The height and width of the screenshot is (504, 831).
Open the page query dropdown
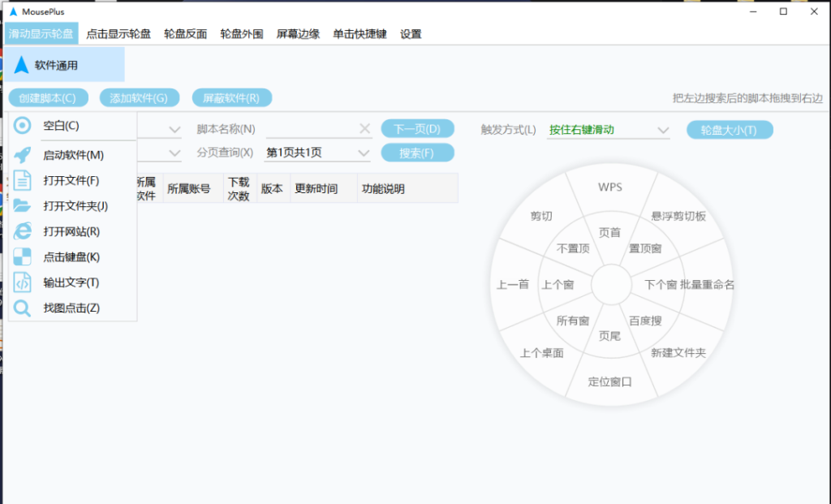coord(363,153)
